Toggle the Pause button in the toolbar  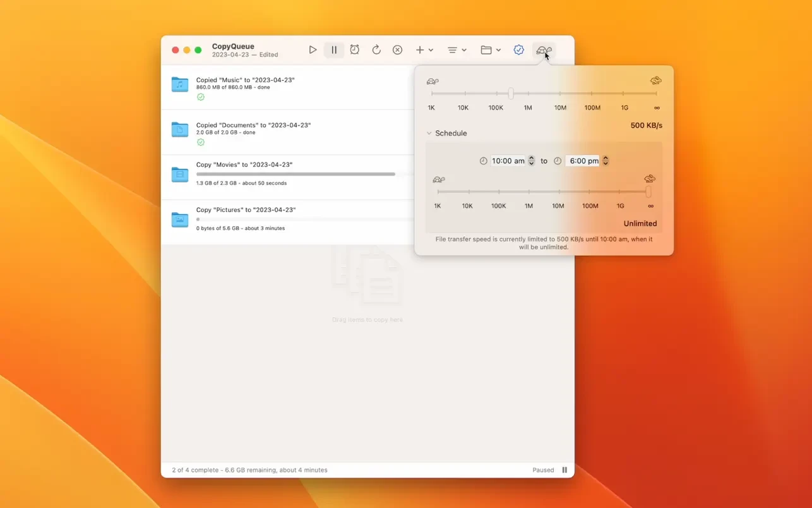(334, 50)
